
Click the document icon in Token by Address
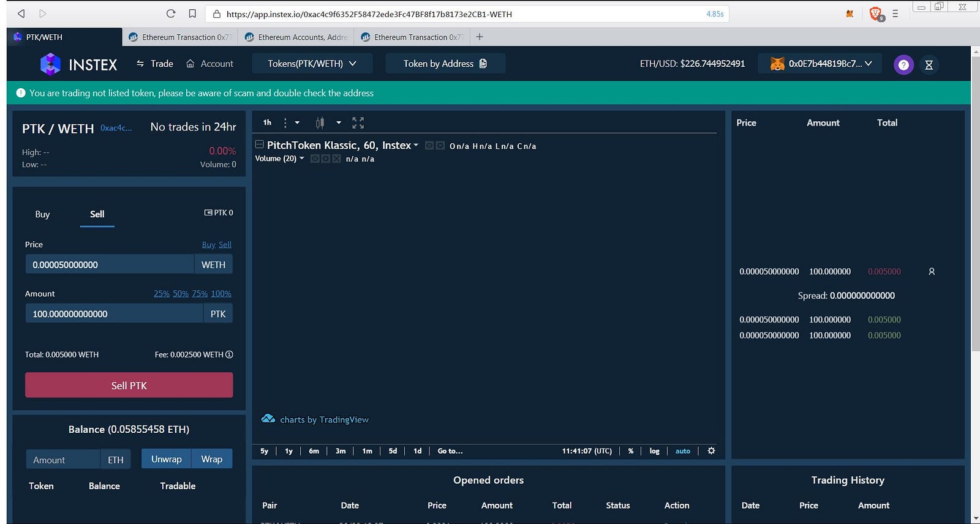click(483, 64)
